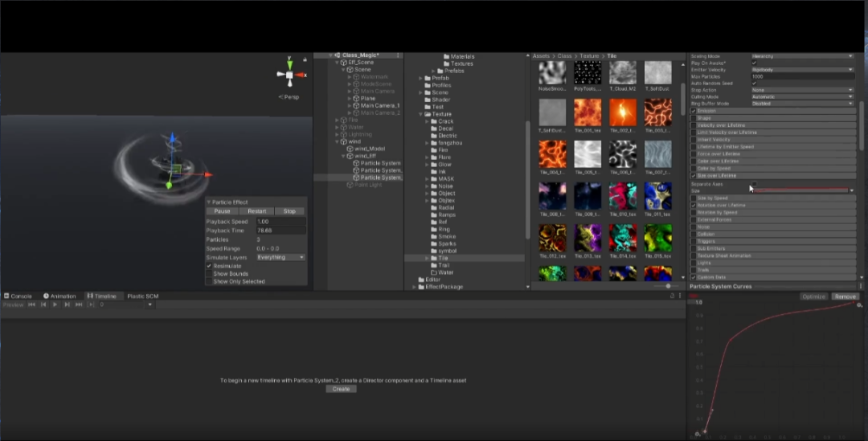Disable the Resimulate checkbox
Image resolution: width=868 pixels, height=441 pixels.
click(209, 266)
